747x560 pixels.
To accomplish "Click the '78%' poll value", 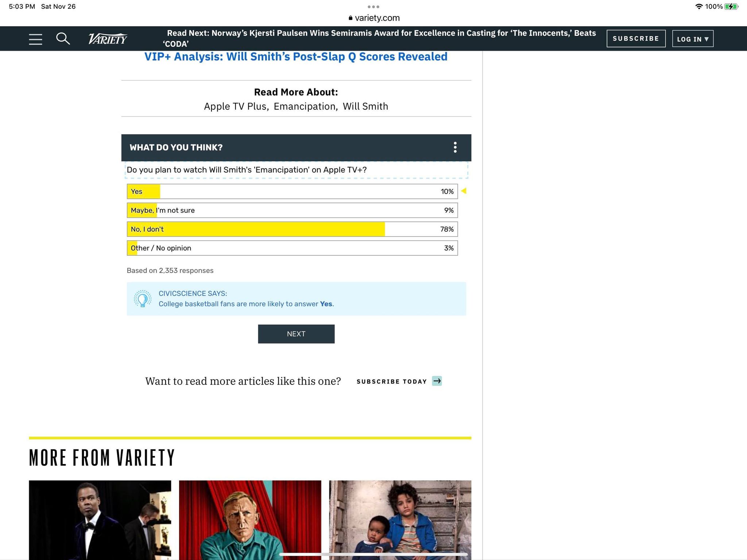I will click(447, 229).
